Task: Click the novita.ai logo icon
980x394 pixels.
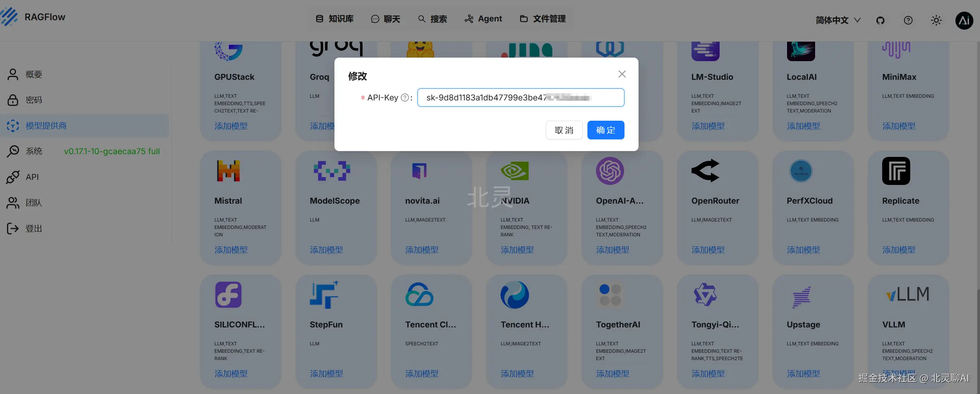Action: coord(419,171)
